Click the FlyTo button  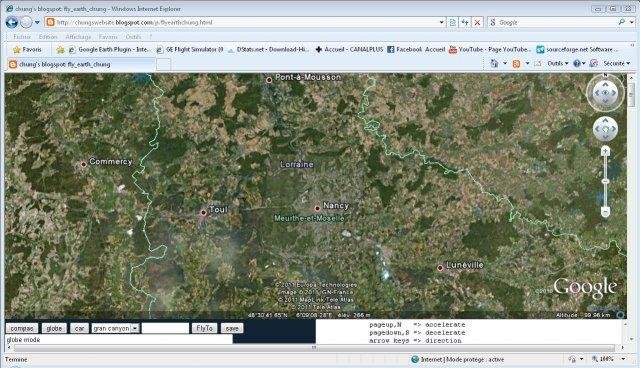[204, 328]
